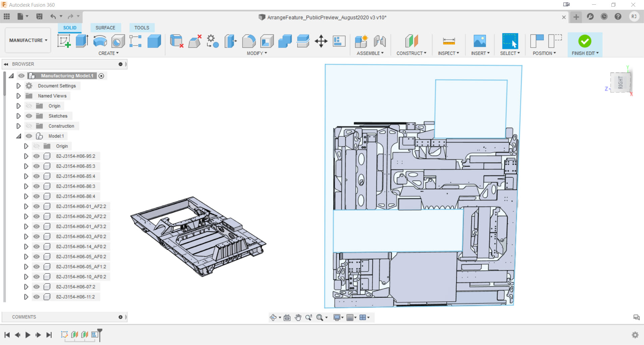Switch to the Tools tab
This screenshot has width=644, height=345.
(x=142, y=27)
